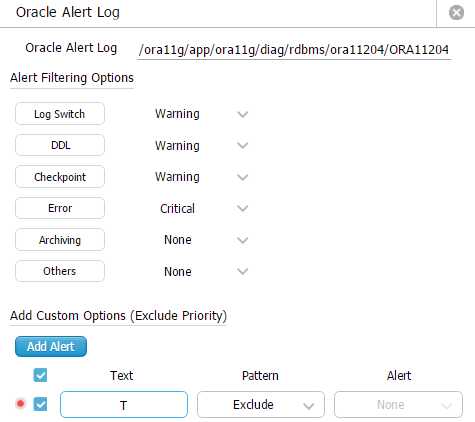Select the Others filter button
The height and width of the screenshot is (422, 475).
60,271
